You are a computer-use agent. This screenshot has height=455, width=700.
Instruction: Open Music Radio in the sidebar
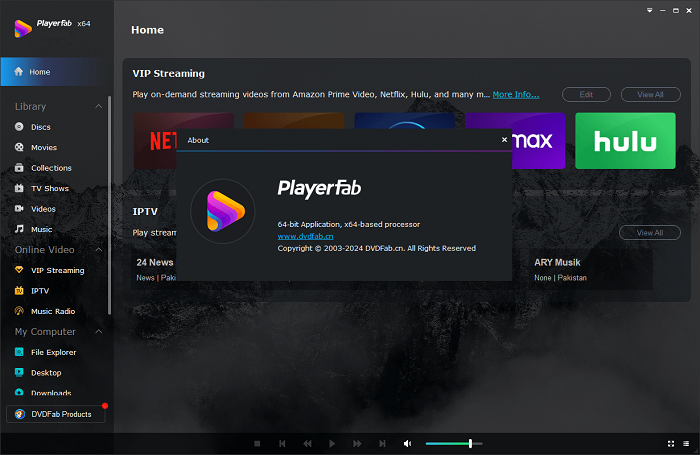pyautogui.click(x=53, y=311)
